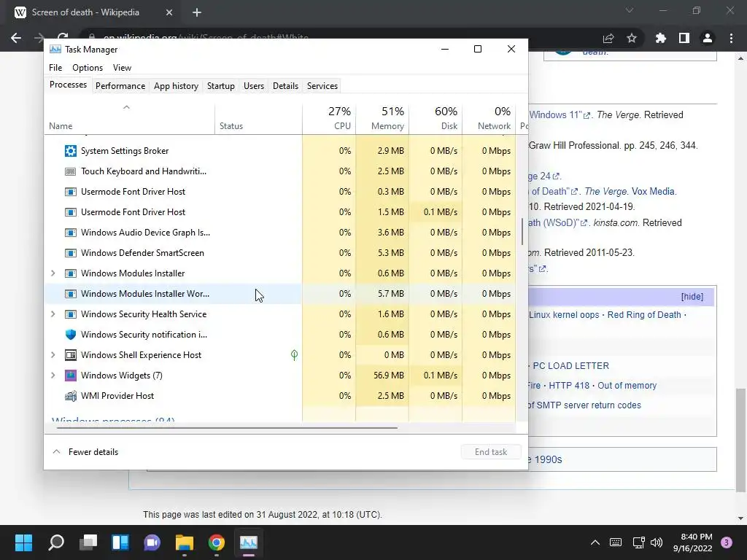Viewport: 747px width, 560px height.
Task: Collapse Task Manager with Fewer details
Action: point(86,452)
